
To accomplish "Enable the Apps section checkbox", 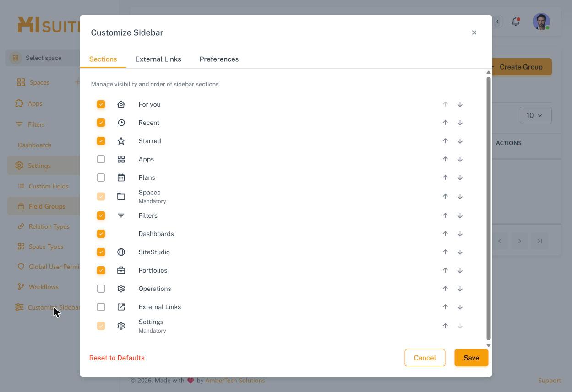I will tap(101, 159).
